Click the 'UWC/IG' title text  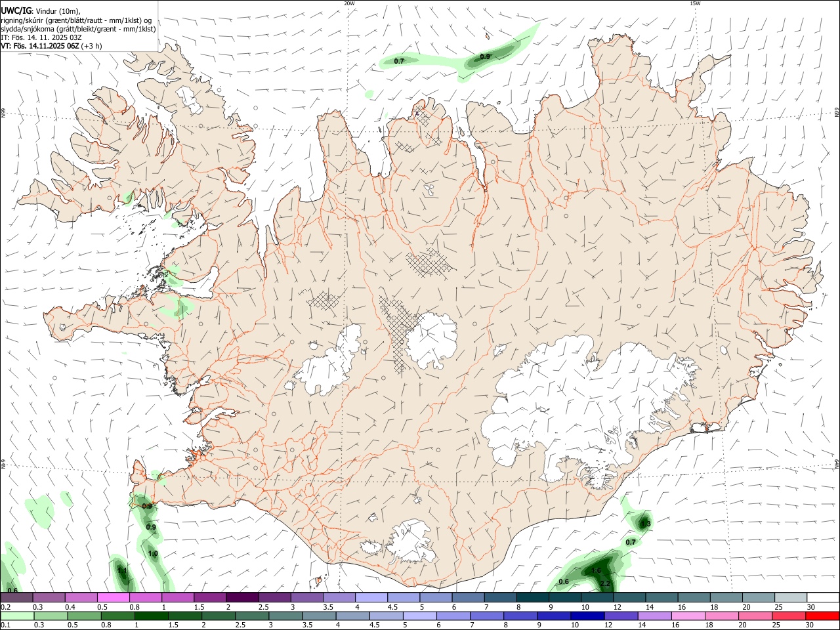coord(16,10)
